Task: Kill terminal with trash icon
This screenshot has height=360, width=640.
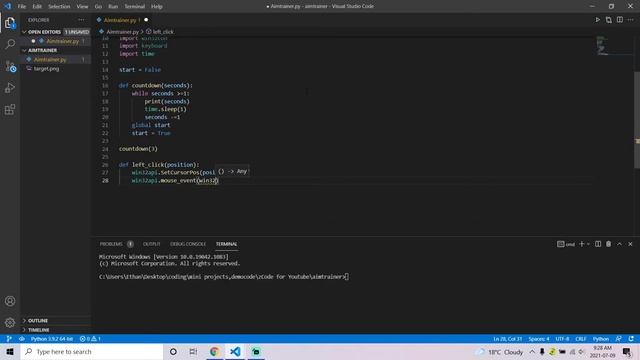Action: tap(609, 244)
